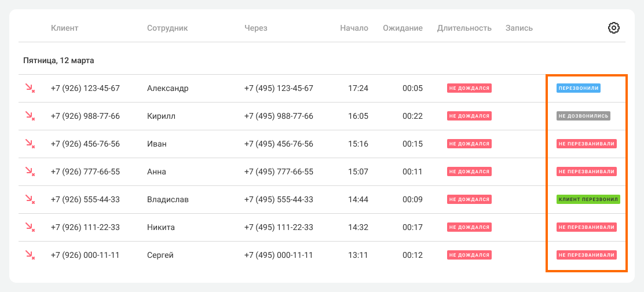The image size is (644, 292).
Task: Click Не дождался badge in Сергей row
Action: [x=469, y=255]
